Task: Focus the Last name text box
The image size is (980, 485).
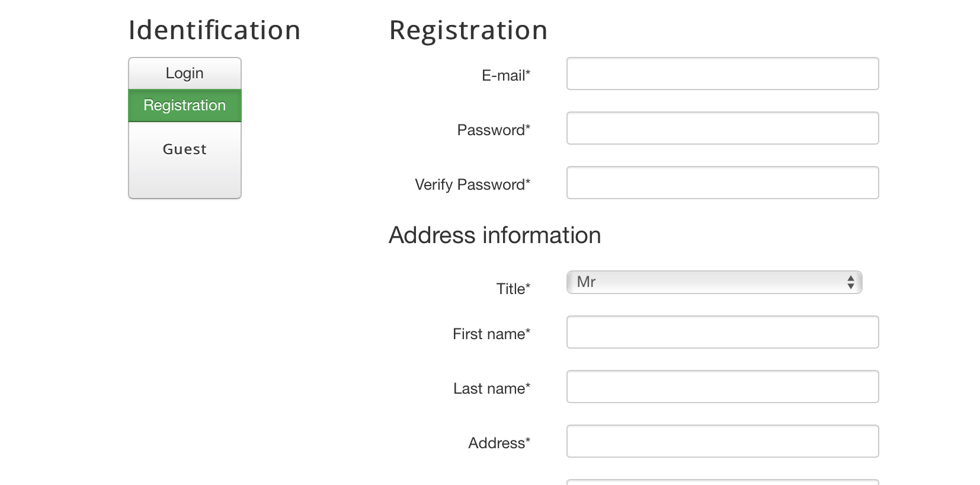Action: [x=722, y=387]
